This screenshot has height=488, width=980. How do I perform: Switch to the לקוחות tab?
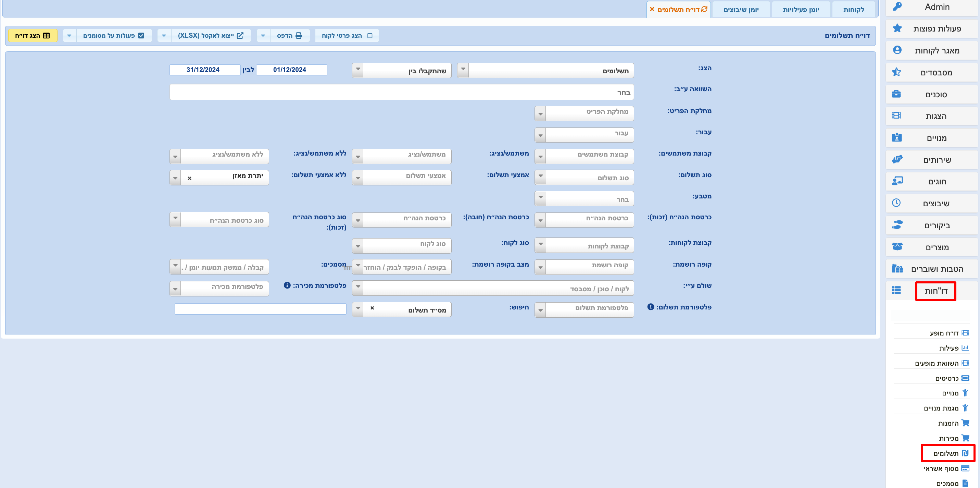coord(853,10)
